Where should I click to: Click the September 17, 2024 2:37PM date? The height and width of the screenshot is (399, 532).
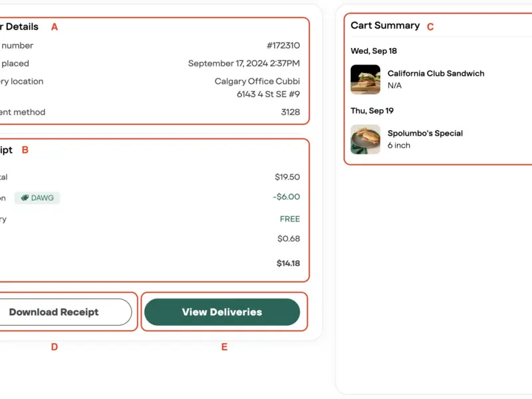243,64
